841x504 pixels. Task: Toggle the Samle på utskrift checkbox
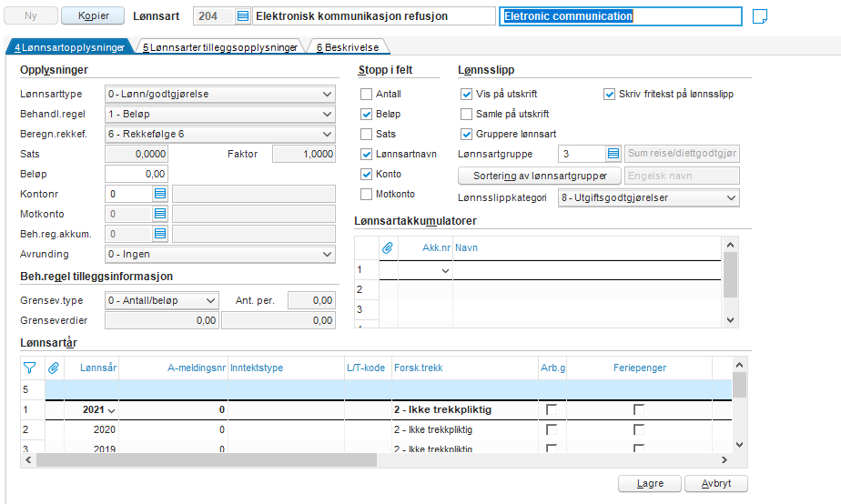point(467,114)
